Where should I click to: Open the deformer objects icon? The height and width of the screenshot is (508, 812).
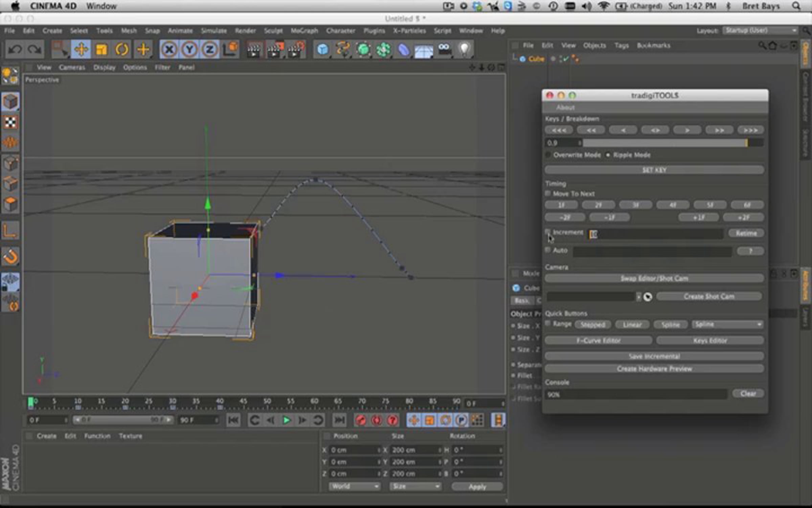click(404, 49)
